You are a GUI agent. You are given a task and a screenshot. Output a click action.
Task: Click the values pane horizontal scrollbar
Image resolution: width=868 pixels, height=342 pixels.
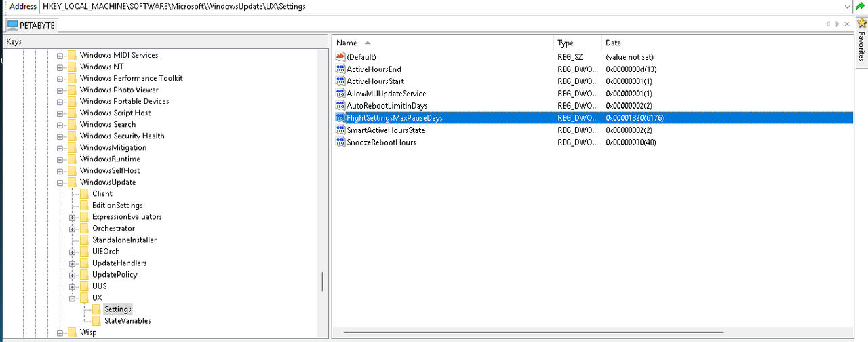click(533, 332)
